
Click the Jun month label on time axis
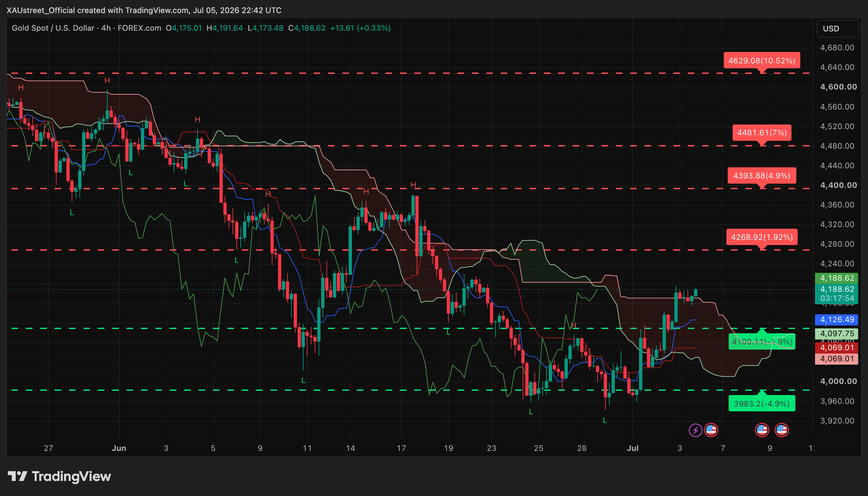(x=119, y=448)
